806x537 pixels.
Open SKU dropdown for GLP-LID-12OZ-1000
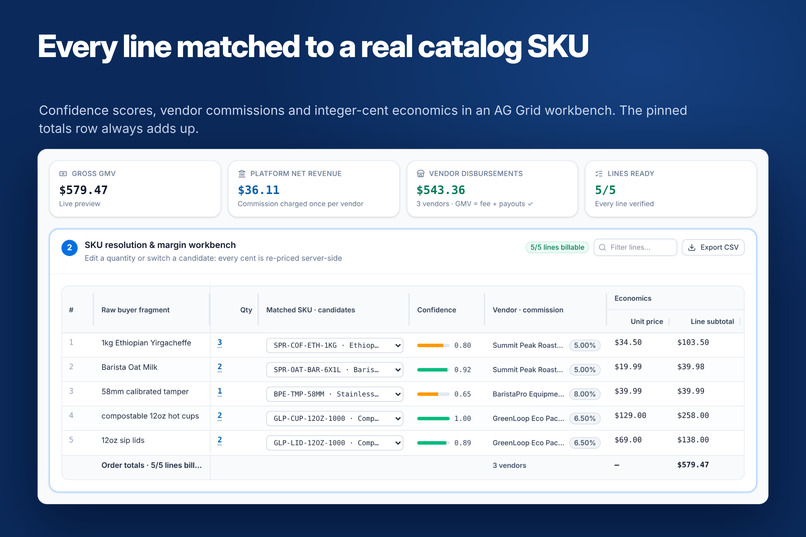click(x=335, y=442)
